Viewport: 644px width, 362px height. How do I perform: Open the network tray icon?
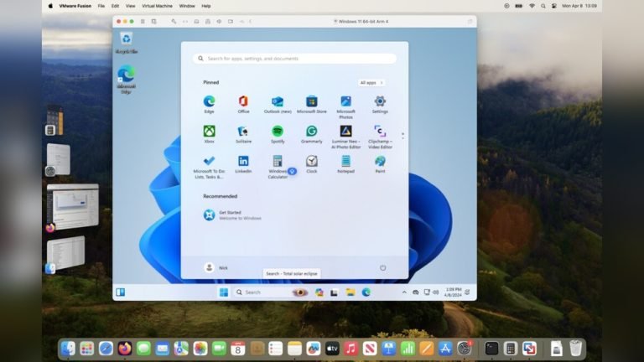point(427,292)
